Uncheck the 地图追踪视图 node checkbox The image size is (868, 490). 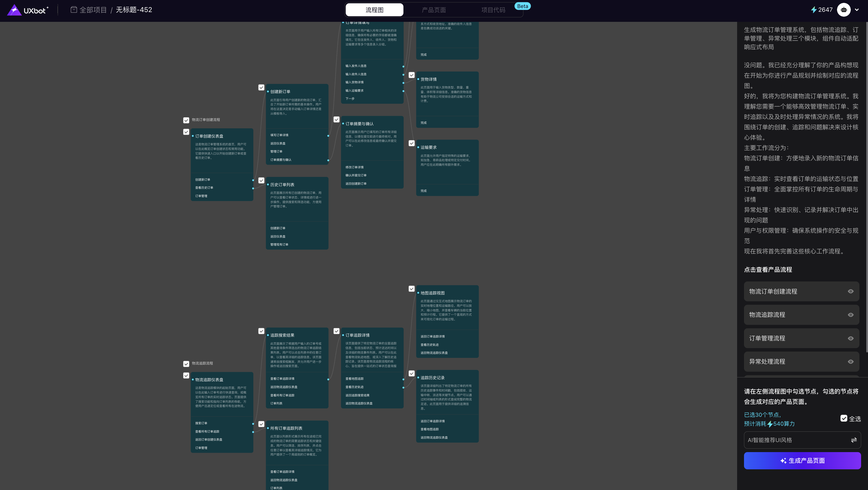pyautogui.click(x=411, y=289)
